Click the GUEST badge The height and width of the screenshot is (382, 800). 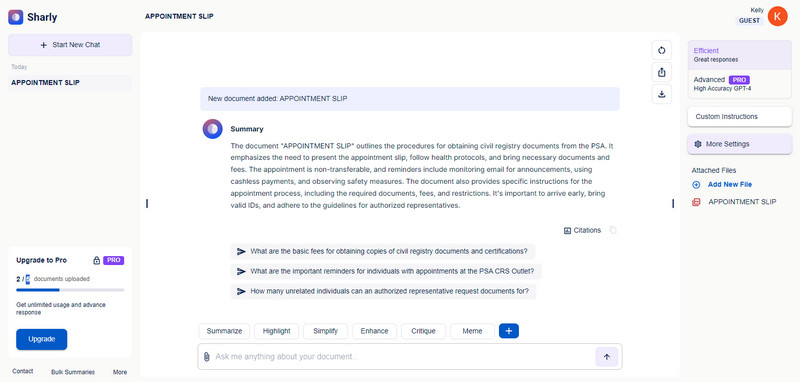[x=749, y=21]
